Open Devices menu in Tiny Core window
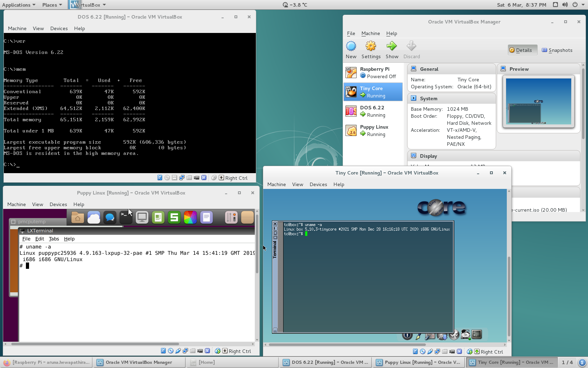588x368 pixels. (x=318, y=184)
